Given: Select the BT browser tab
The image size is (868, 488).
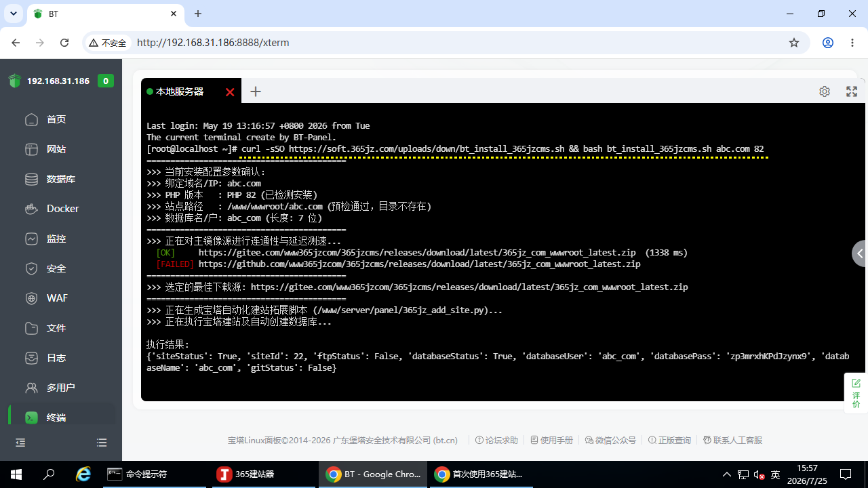Looking at the screenshot, I should [106, 14].
